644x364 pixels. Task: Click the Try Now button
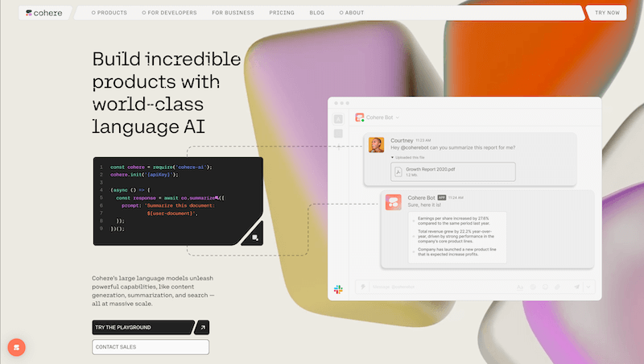[x=607, y=13]
